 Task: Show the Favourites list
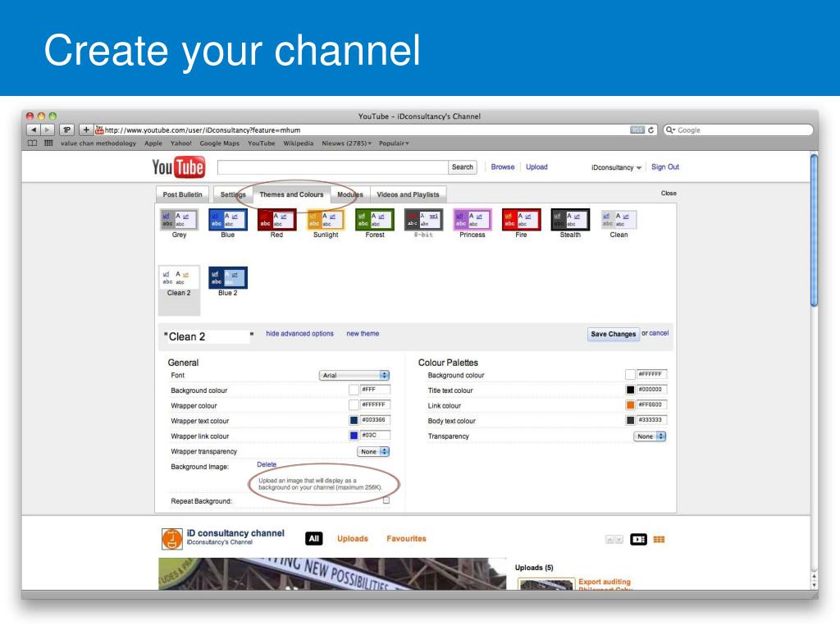[406, 539]
